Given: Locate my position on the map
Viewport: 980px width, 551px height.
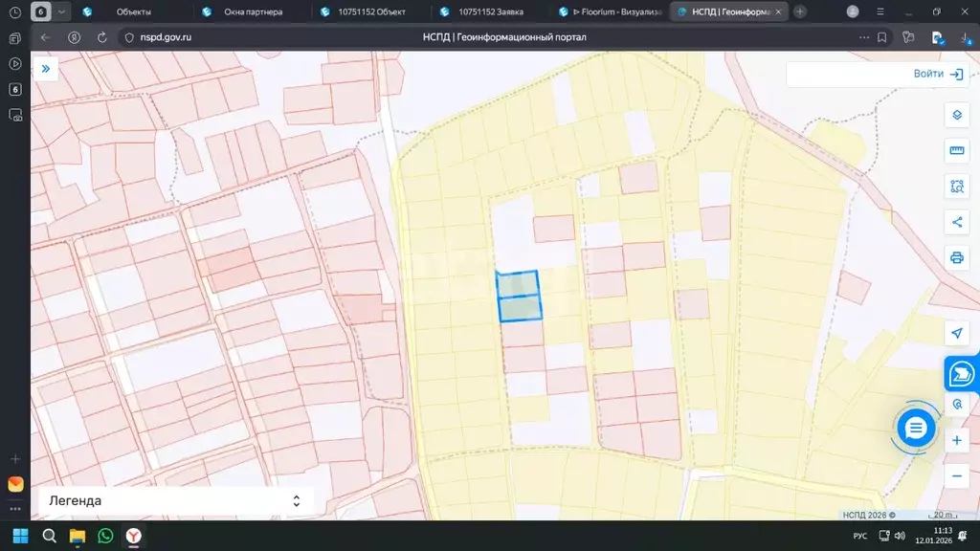Looking at the screenshot, I should (x=956, y=333).
